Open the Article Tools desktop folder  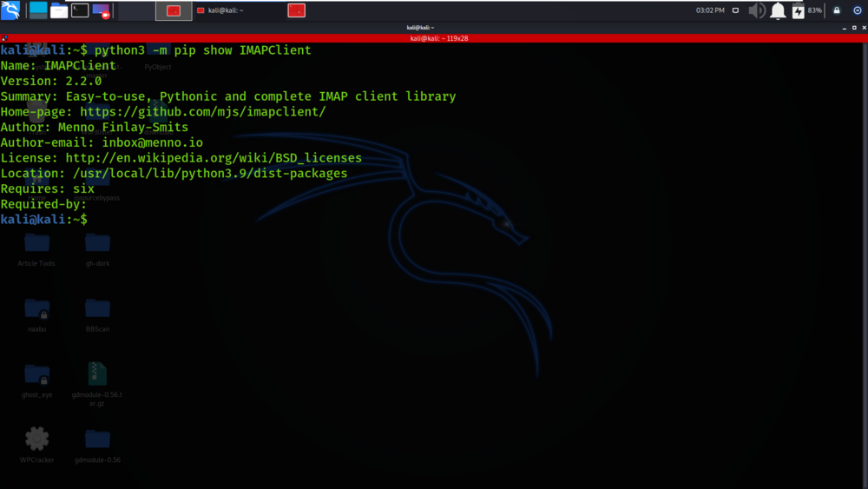(36, 250)
